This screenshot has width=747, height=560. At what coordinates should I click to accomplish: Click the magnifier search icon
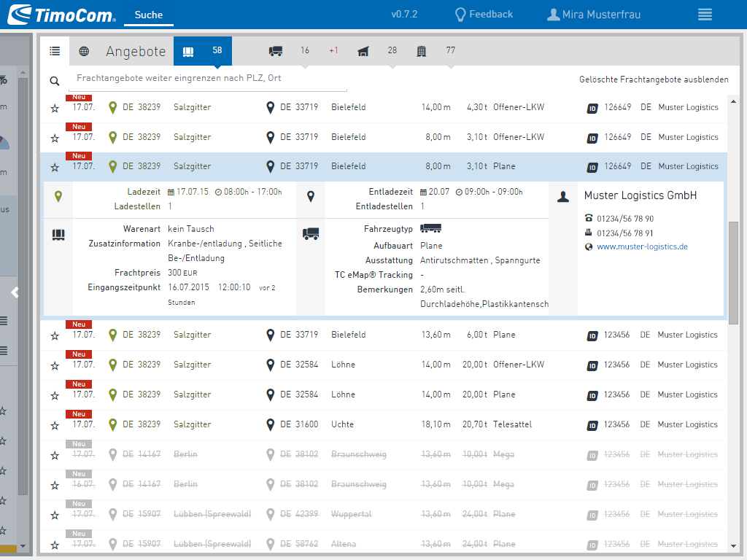click(x=55, y=81)
